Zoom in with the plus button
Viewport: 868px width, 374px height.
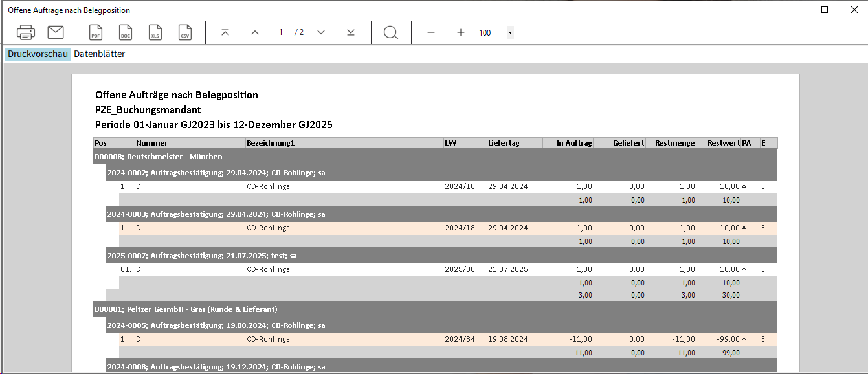(461, 32)
